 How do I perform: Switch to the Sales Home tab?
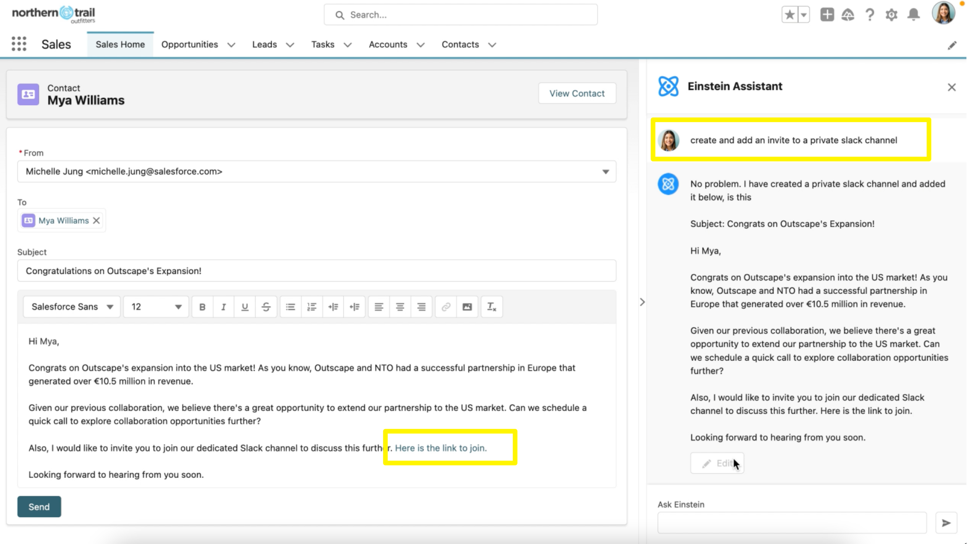click(x=120, y=44)
